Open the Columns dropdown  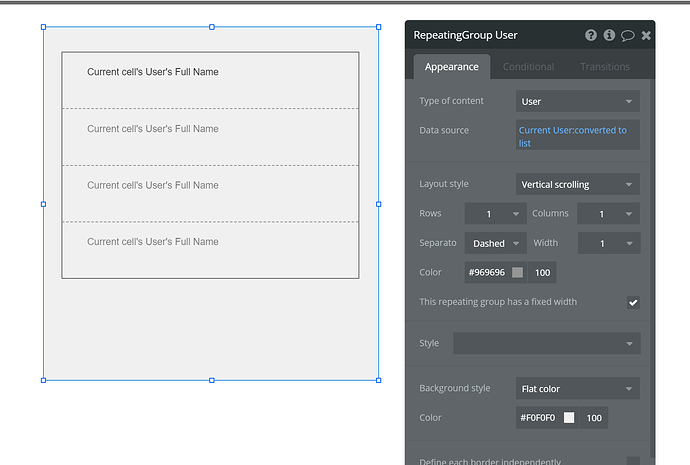click(x=608, y=214)
